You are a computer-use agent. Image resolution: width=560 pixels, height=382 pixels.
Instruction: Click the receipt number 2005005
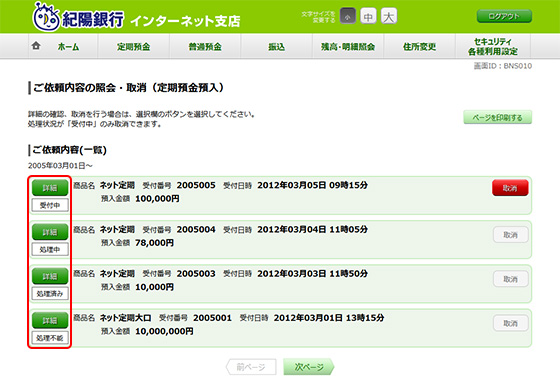coord(196,185)
